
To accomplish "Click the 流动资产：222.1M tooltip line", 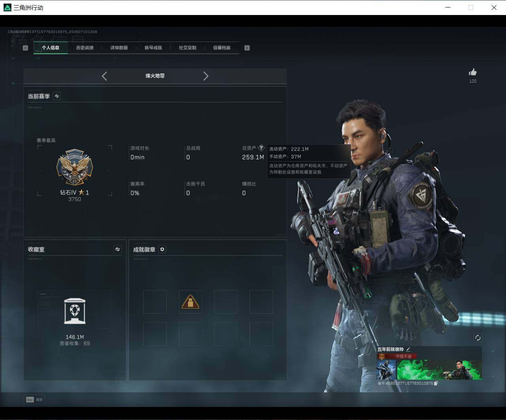I will 289,149.
